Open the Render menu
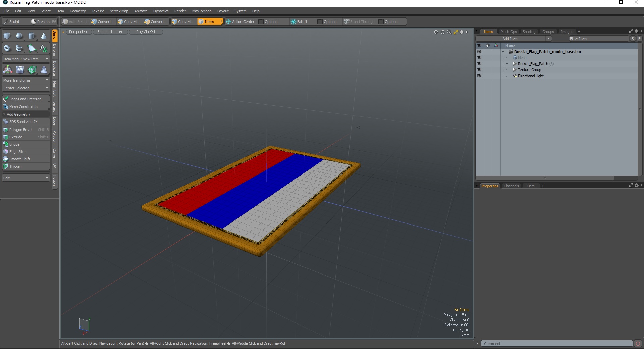644x349 pixels. tap(180, 11)
